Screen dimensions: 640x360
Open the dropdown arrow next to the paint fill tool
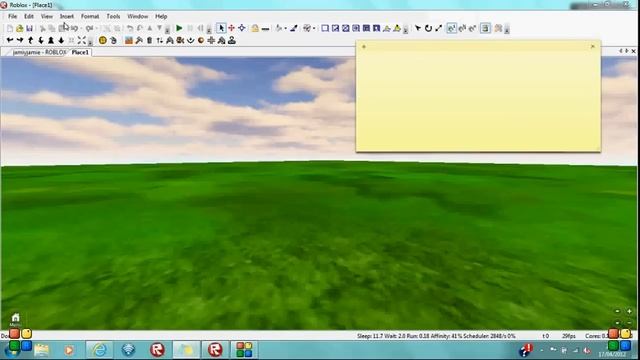pos(285,28)
